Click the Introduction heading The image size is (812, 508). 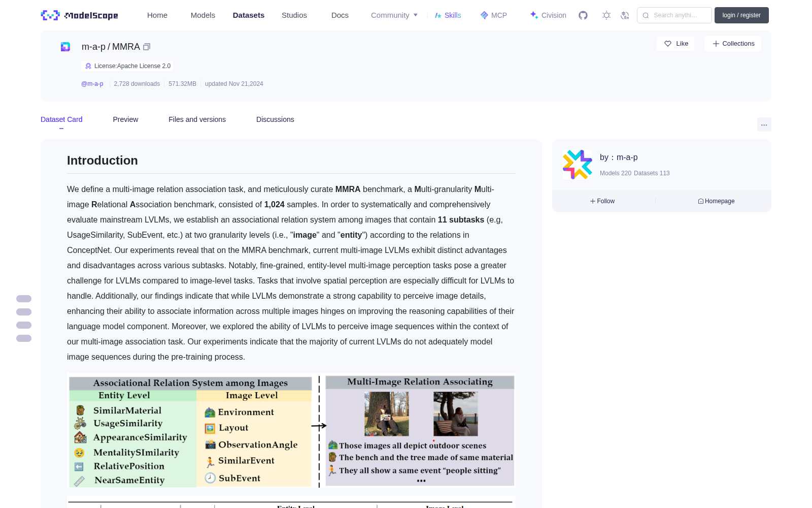point(103,161)
